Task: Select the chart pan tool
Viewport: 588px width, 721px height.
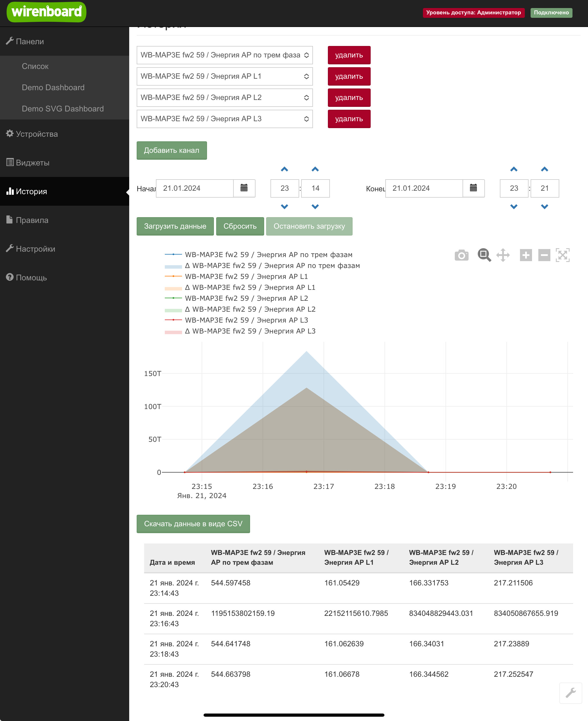Action: point(503,255)
